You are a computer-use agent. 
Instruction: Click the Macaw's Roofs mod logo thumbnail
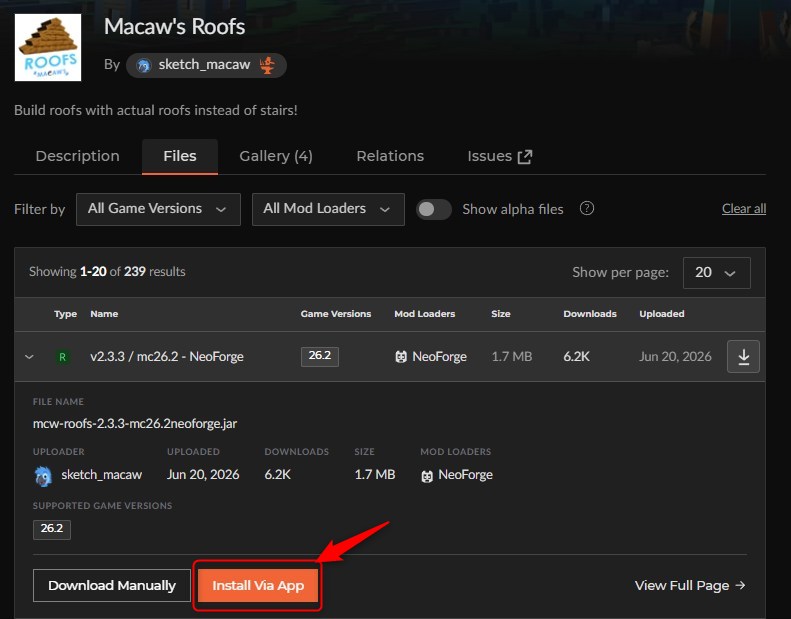coord(48,47)
